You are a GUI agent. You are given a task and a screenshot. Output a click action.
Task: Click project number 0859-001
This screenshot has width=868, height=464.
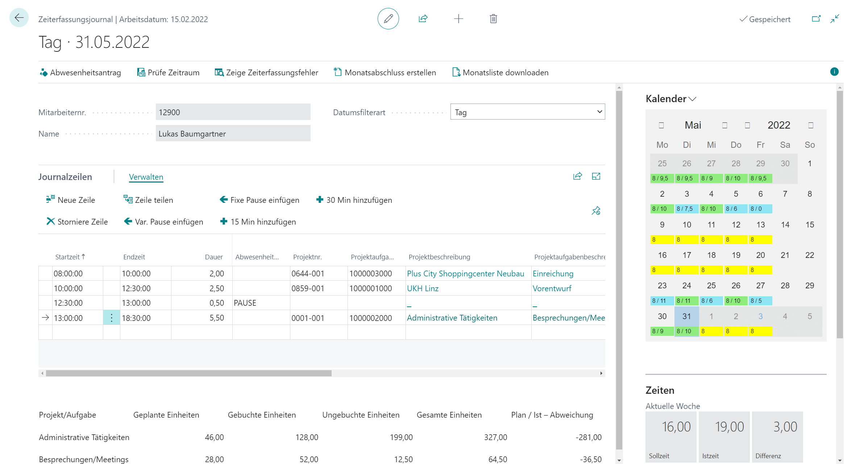click(319, 288)
